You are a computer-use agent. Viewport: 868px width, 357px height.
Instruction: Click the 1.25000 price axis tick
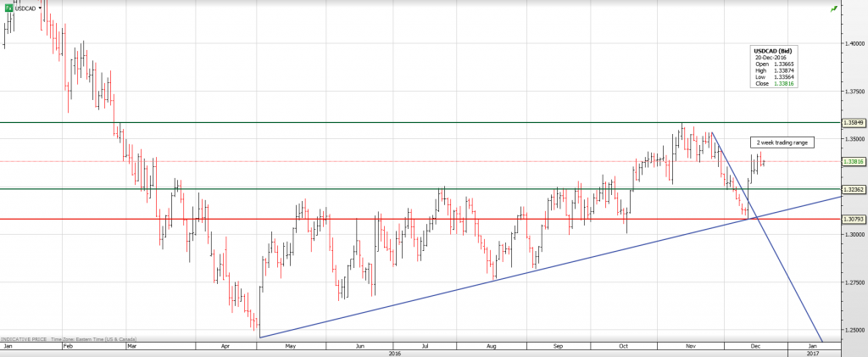pos(853,329)
